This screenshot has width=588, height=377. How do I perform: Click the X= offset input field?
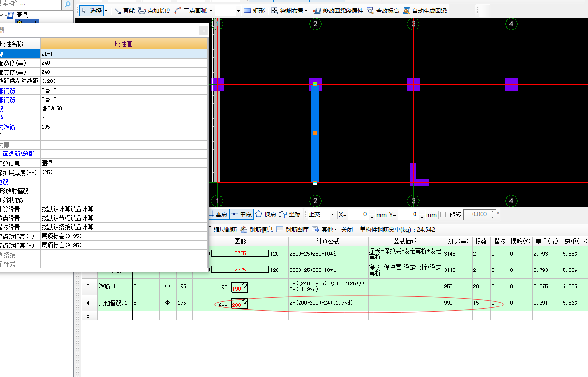tap(358, 214)
